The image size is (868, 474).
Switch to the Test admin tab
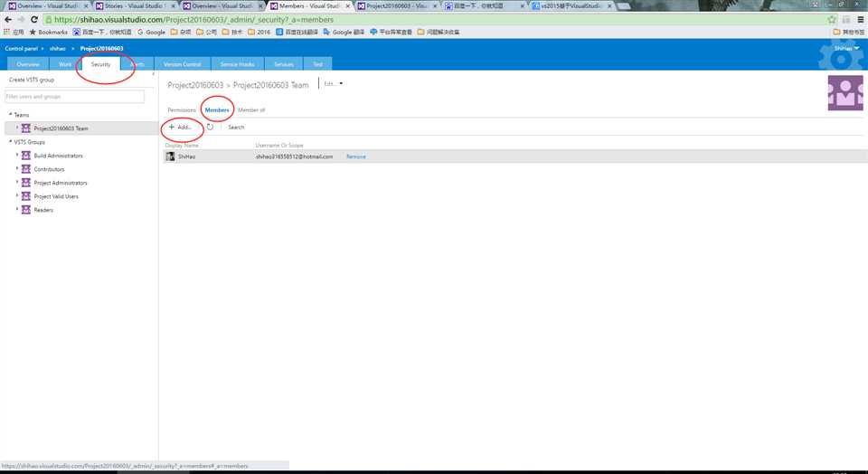point(317,64)
